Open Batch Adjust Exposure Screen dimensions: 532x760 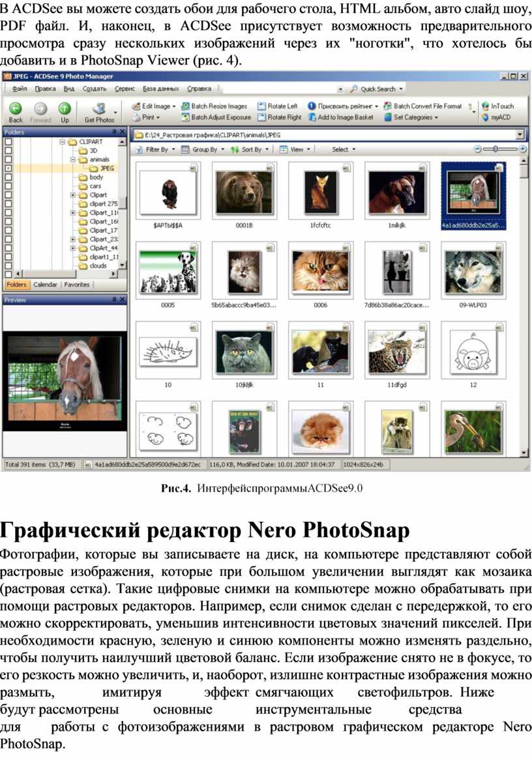tap(216, 117)
